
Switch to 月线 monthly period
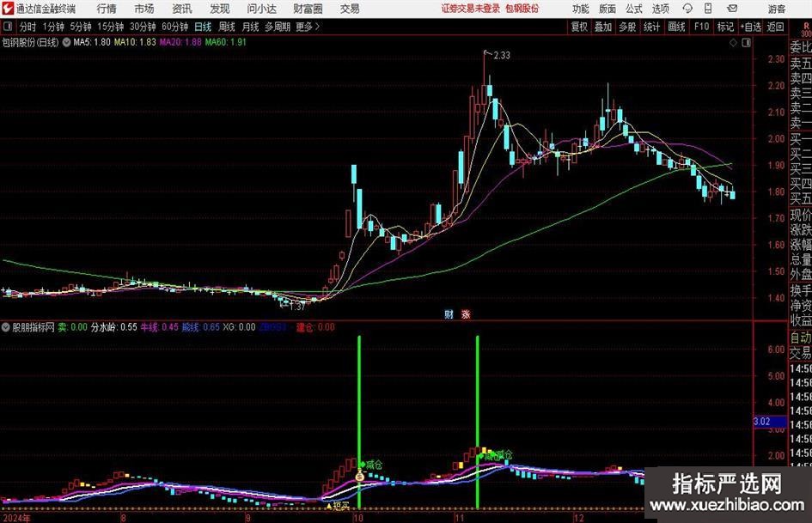click(251, 27)
